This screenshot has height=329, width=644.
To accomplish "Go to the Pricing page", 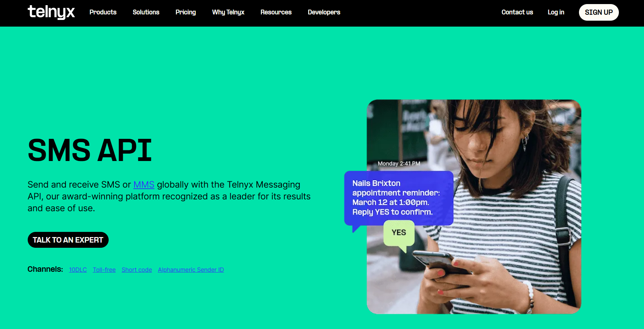I will pyautogui.click(x=185, y=12).
